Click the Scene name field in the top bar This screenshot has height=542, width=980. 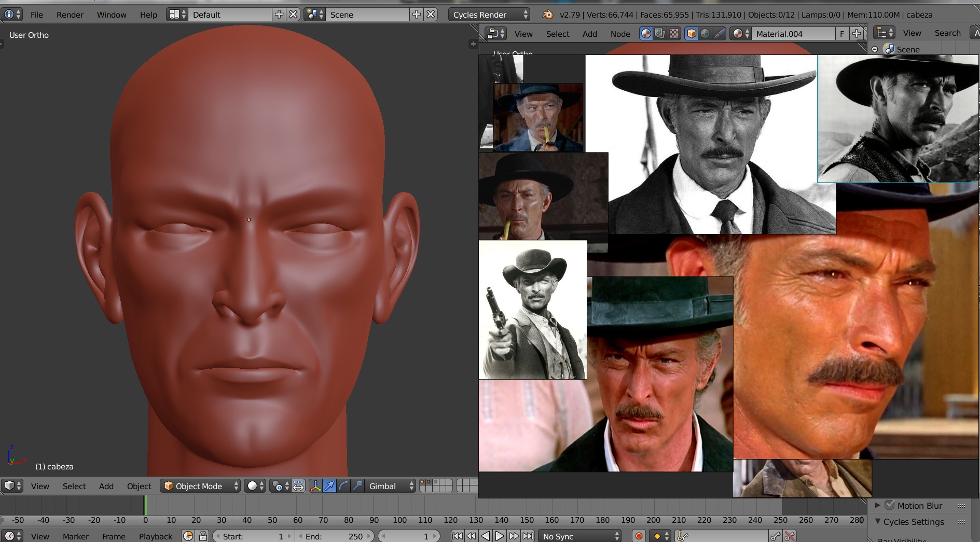(x=368, y=15)
